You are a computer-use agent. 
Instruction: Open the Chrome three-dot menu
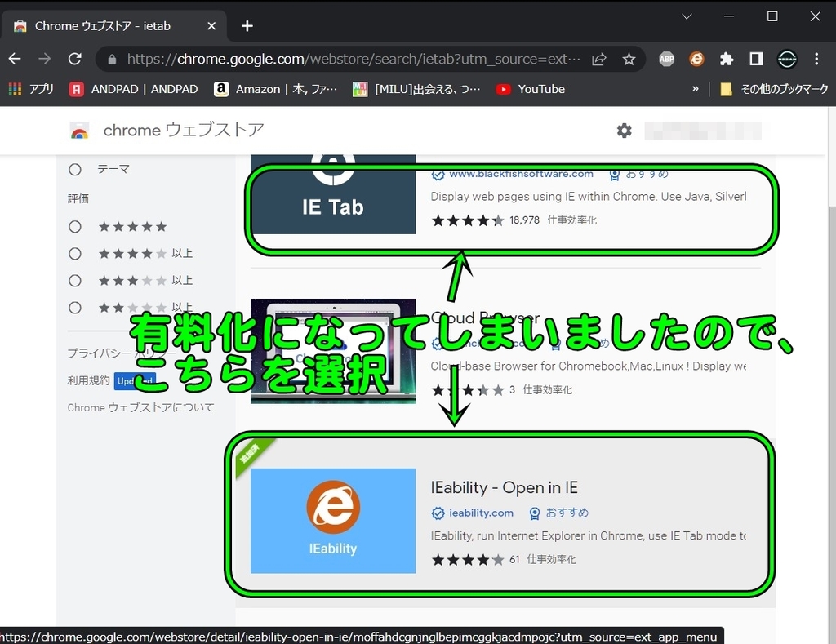(816, 59)
